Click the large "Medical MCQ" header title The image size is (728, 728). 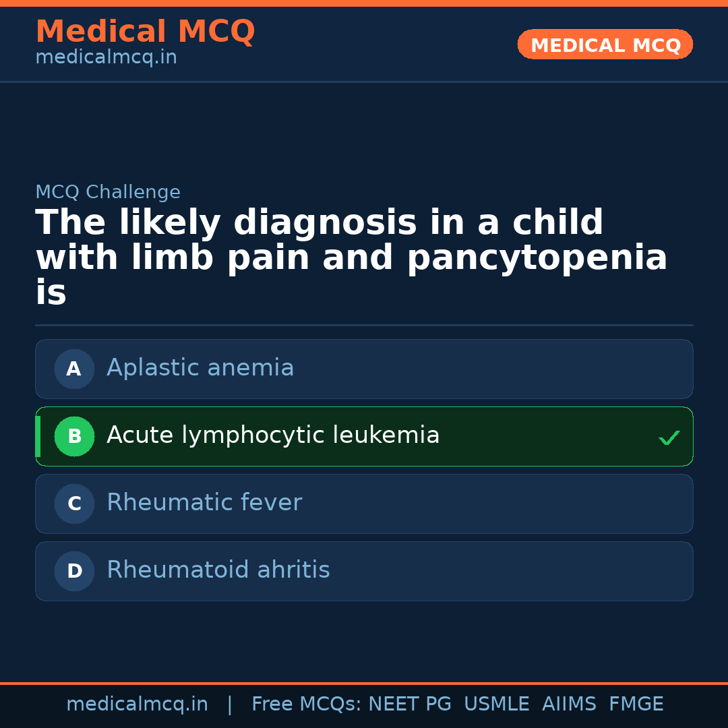coord(145,32)
